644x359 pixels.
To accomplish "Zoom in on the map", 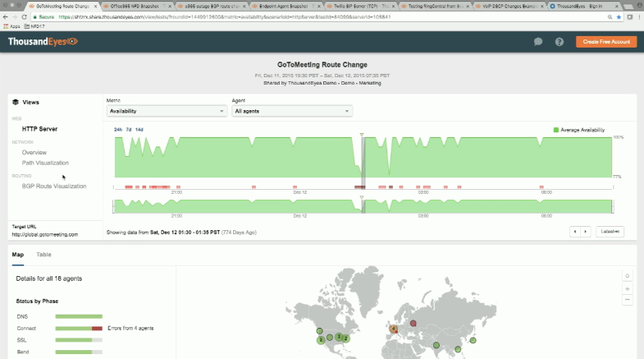I will click(628, 288).
